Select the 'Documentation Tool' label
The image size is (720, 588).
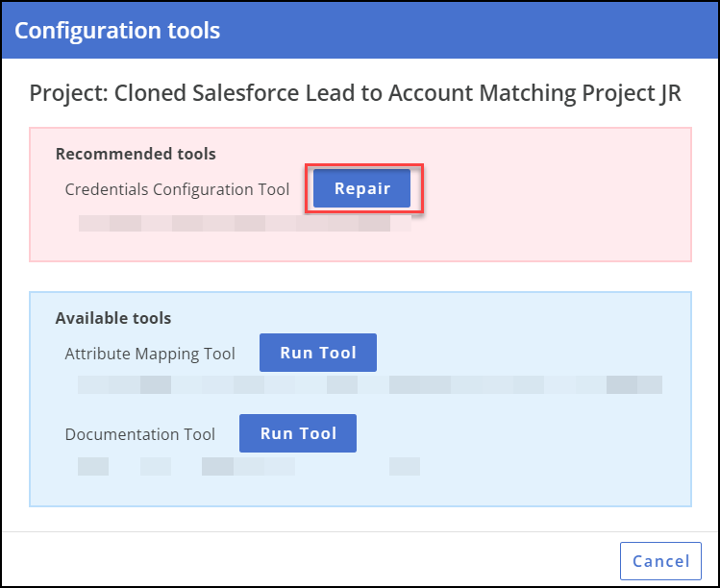[139, 434]
